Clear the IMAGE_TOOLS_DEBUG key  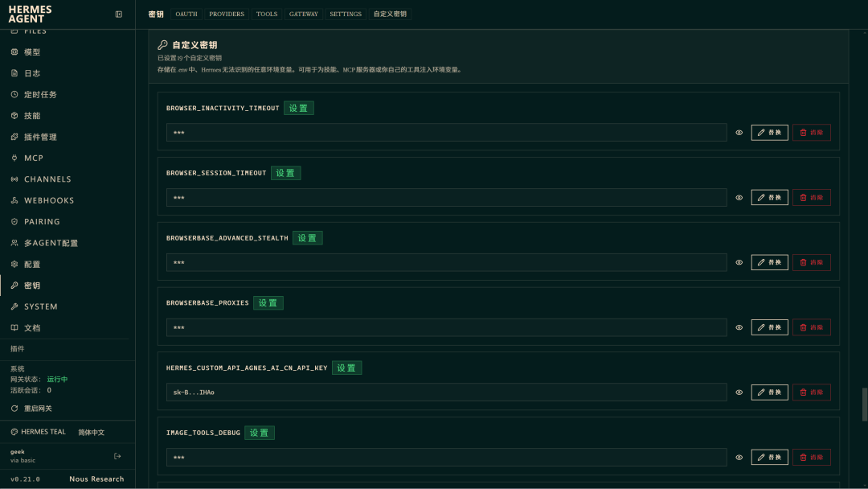tap(812, 458)
